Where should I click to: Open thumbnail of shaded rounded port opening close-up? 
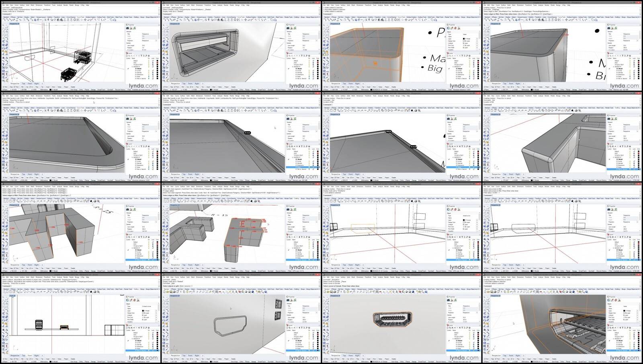pyautogui.click(x=241, y=46)
